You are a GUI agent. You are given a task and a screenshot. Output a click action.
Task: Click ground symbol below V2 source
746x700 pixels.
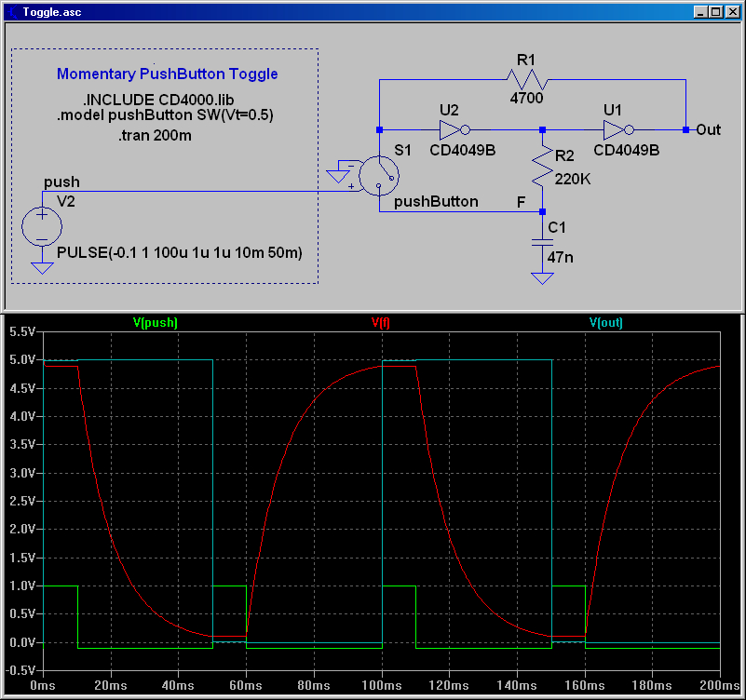tap(42, 268)
